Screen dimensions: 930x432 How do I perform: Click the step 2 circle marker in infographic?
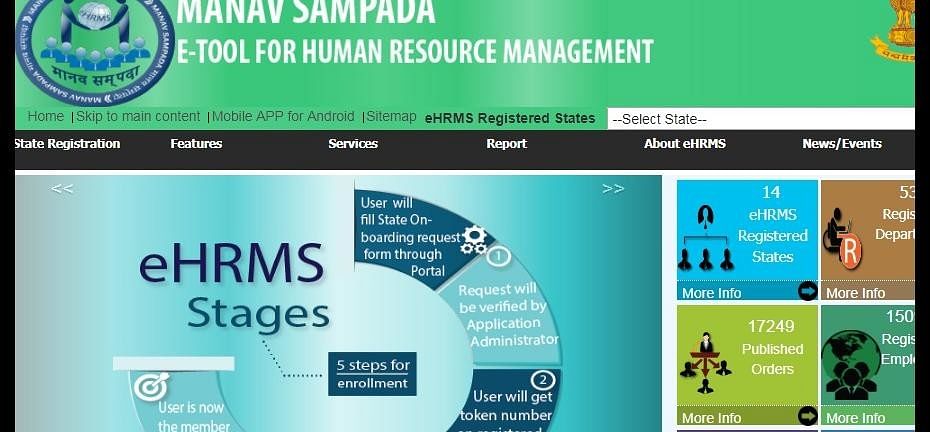[x=543, y=380]
